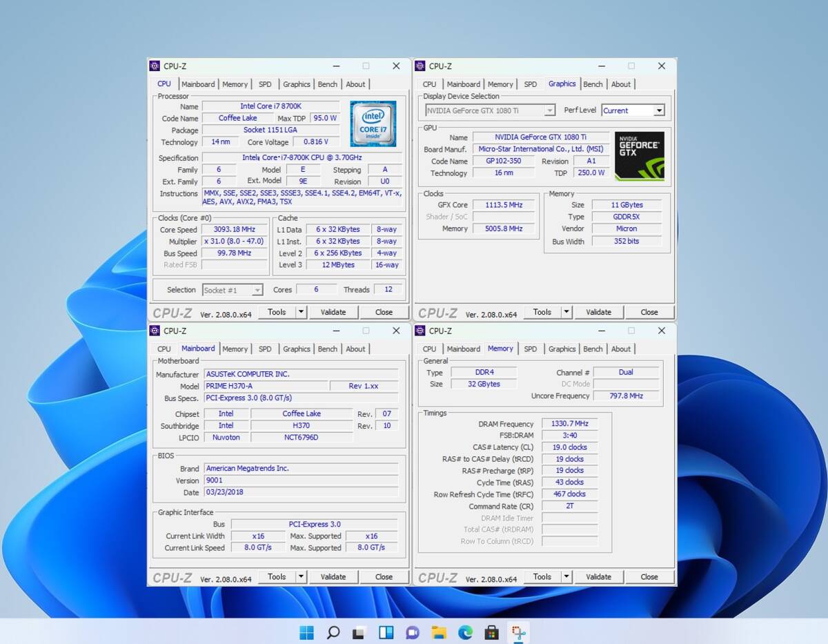Image resolution: width=828 pixels, height=644 pixels.
Task: Click the Intel Core i7 logo badge
Action: pyautogui.click(x=373, y=124)
